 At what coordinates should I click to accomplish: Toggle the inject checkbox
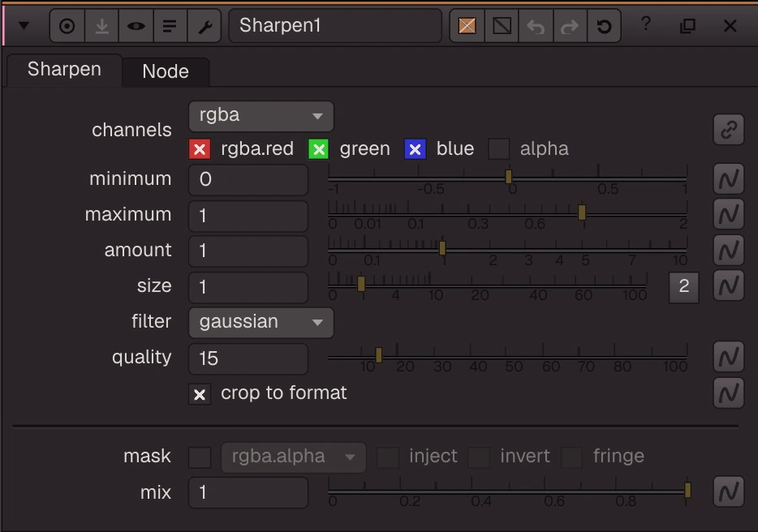(x=388, y=457)
